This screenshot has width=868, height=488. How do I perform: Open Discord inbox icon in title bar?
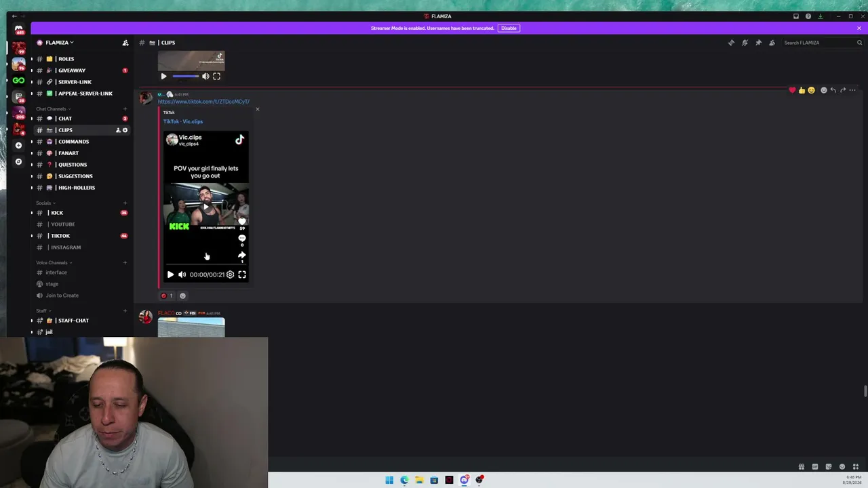(x=796, y=16)
